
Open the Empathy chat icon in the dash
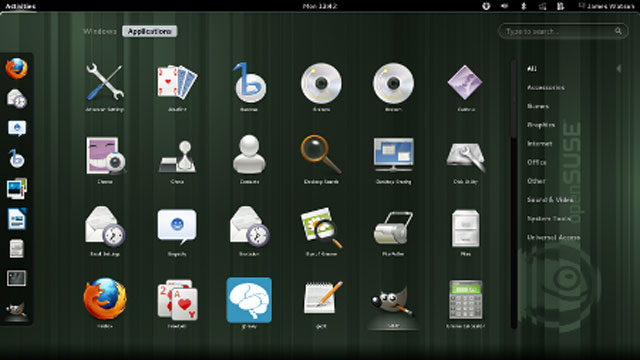[17, 128]
